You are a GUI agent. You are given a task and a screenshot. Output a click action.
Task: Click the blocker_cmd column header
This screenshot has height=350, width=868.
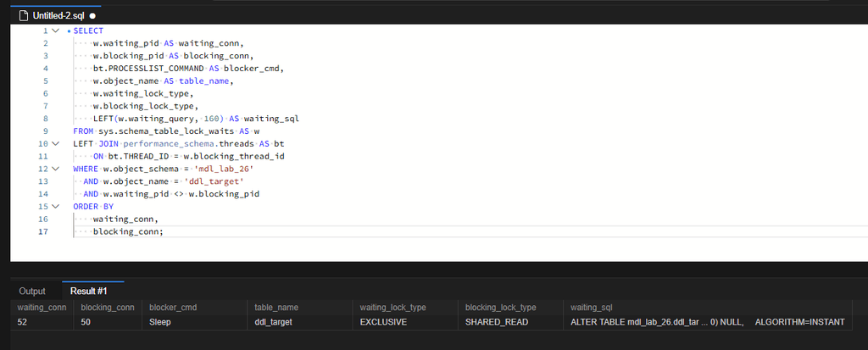195,308
